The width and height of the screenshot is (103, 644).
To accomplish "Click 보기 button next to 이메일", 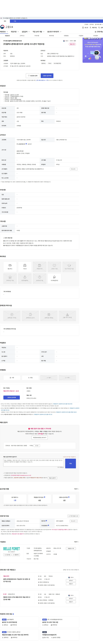I will (37, 445).
